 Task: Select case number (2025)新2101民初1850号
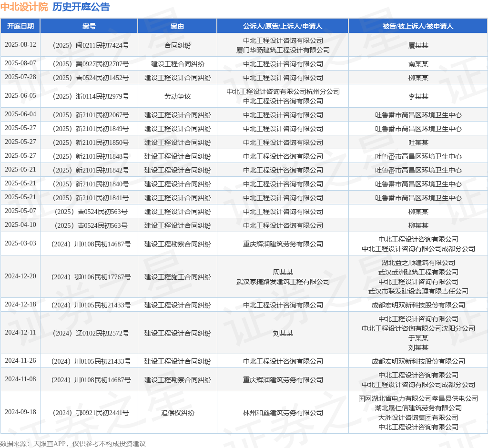(89, 143)
